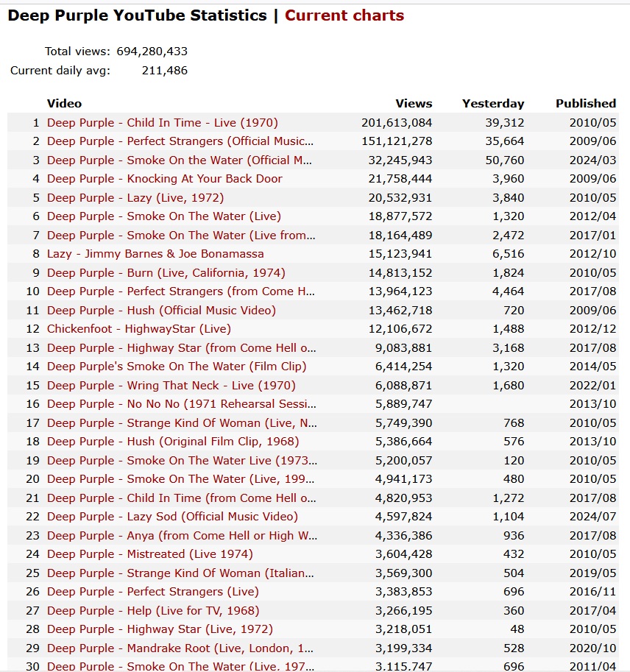The width and height of the screenshot is (630, 672).
Task: Open the No No No (1971 Rehearsal Session) link
Action: click(x=180, y=404)
